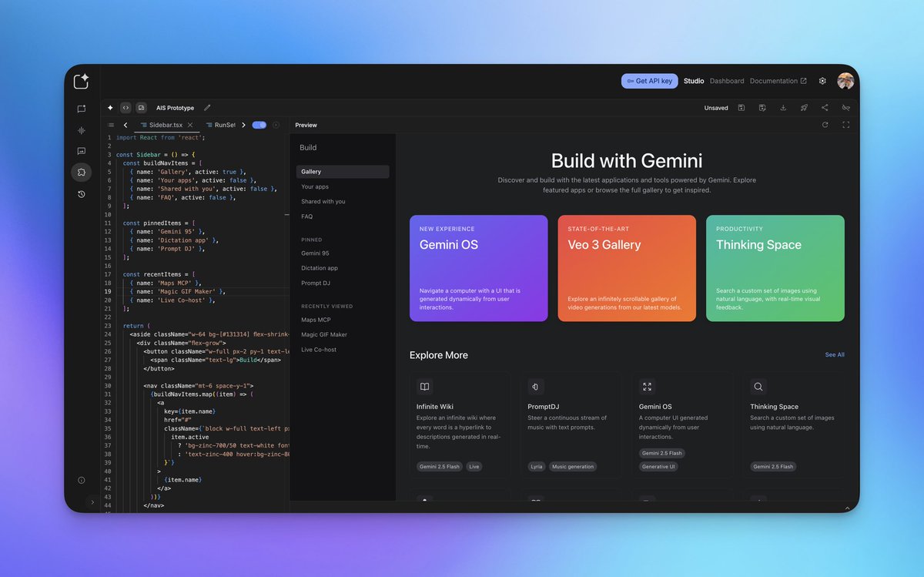The image size is (924, 577).
Task: Select the Build puzzle-piece icon
Action: click(x=81, y=173)
